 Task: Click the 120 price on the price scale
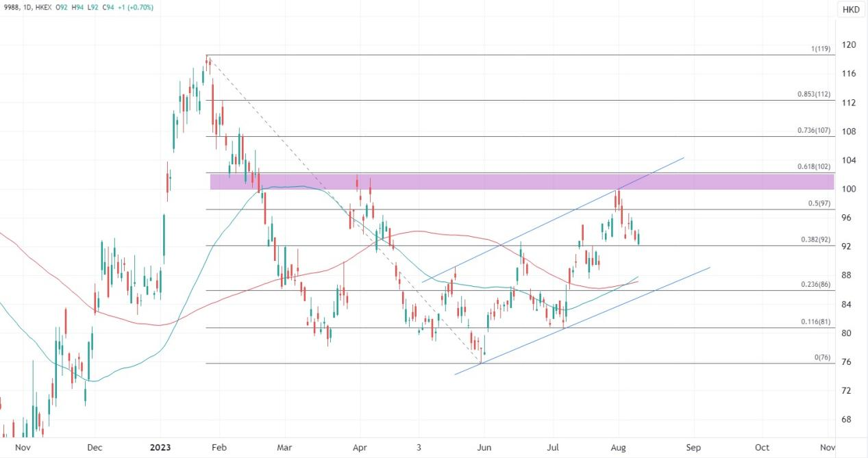[x=849, y=44]
